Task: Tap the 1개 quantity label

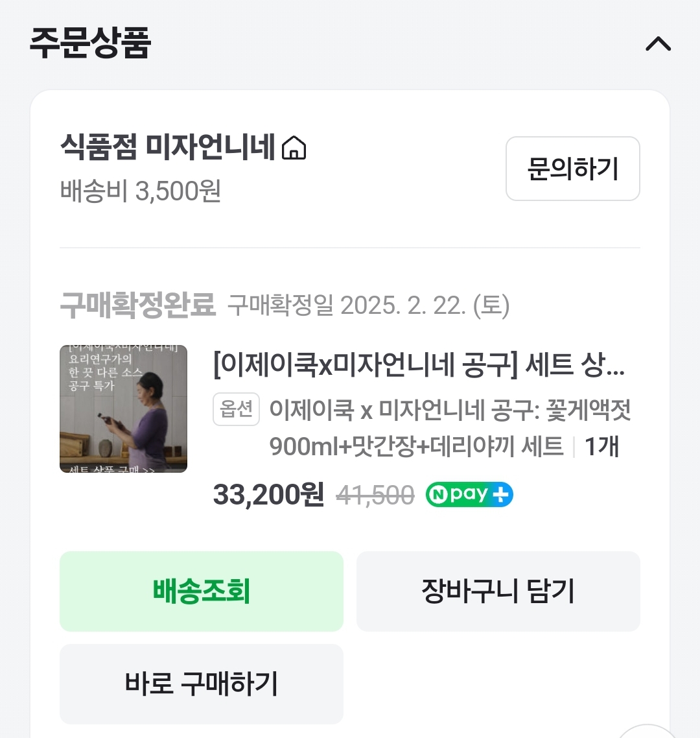Action: [602, 446]
